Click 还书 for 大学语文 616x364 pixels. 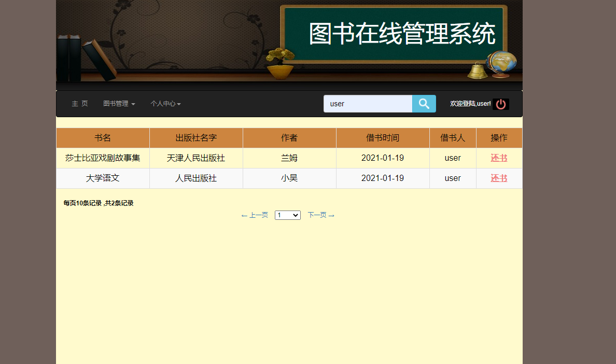click(498, 178)
